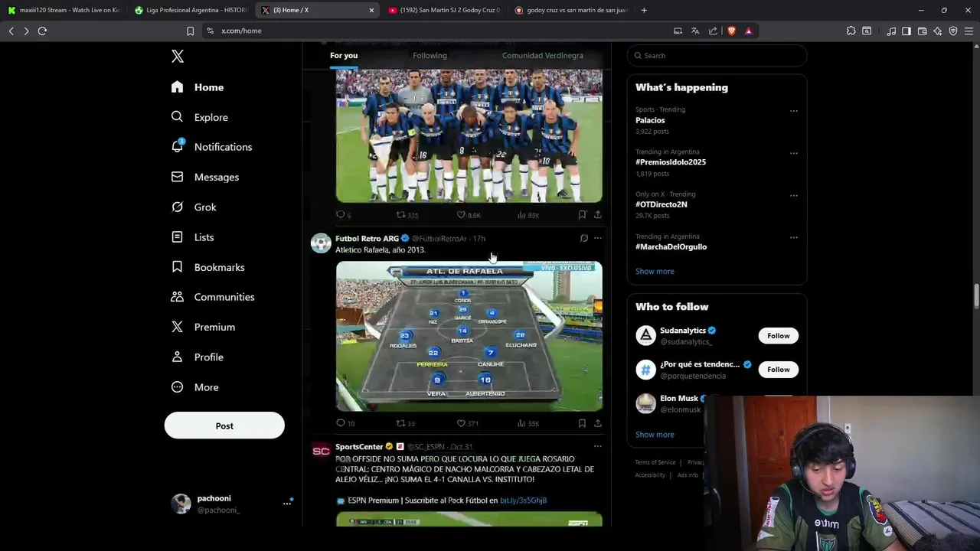
Task: Bookmark the Atletico Rafaela post
Action: (x=582, y=423)
